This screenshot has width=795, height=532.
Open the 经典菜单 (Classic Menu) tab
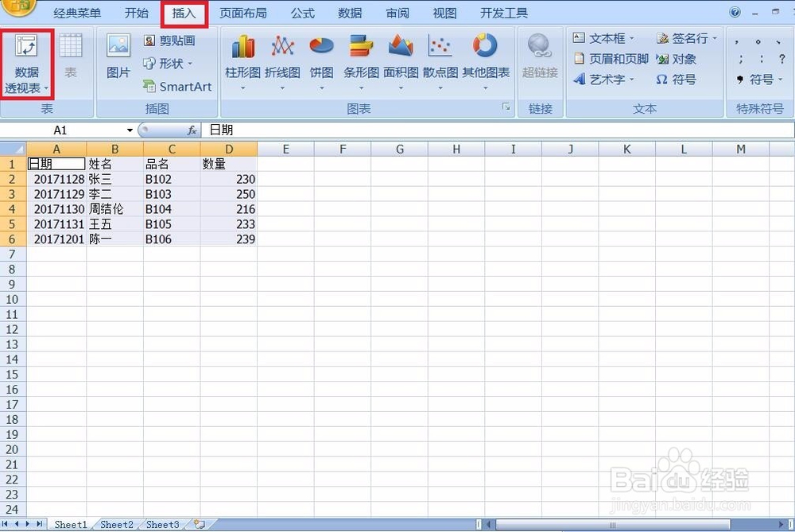coord(77,13)
